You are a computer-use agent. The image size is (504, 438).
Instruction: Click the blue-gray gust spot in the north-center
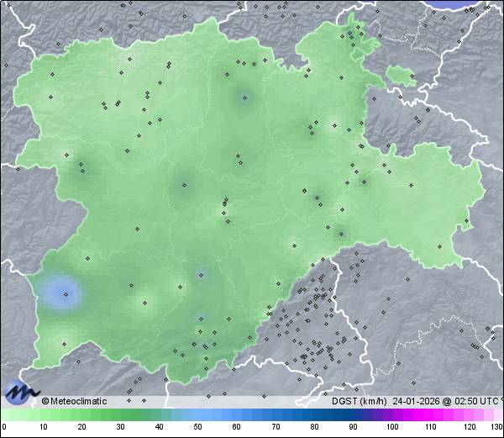[x=244, y=96]
